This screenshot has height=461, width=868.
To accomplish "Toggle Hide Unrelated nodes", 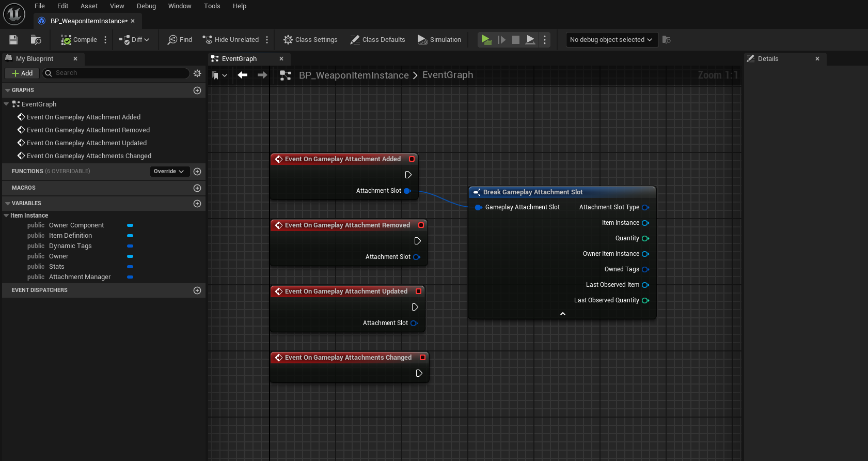I will coord(231,40).
